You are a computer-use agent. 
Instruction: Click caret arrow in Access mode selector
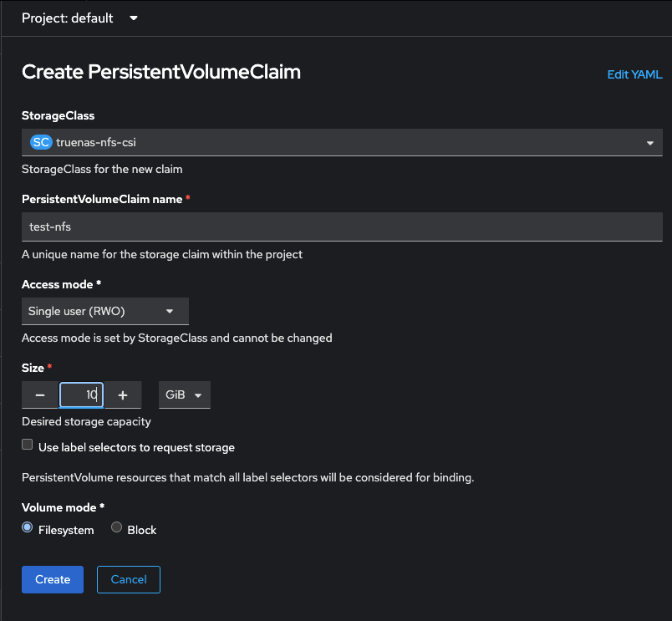(x=170, y=311)
